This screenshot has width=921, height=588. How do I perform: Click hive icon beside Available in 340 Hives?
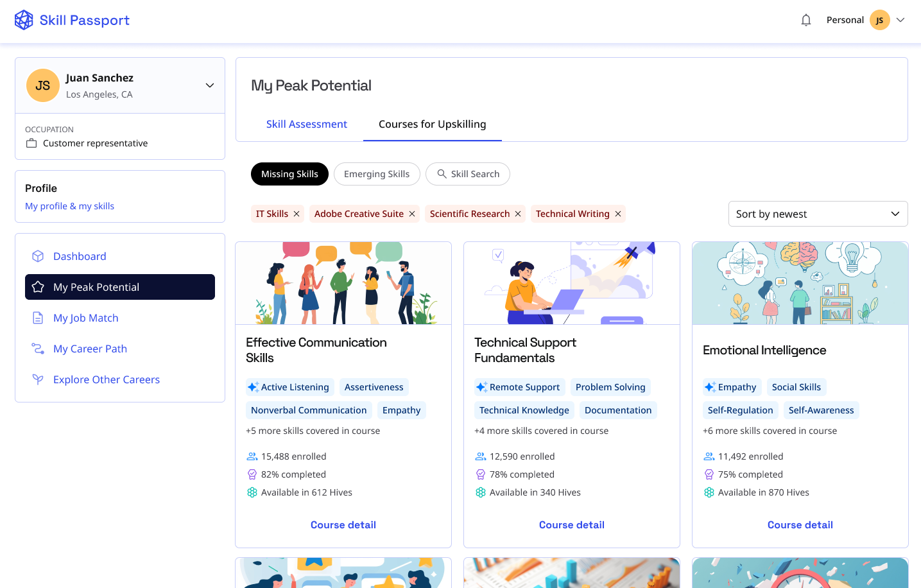(x=481, y=492)
